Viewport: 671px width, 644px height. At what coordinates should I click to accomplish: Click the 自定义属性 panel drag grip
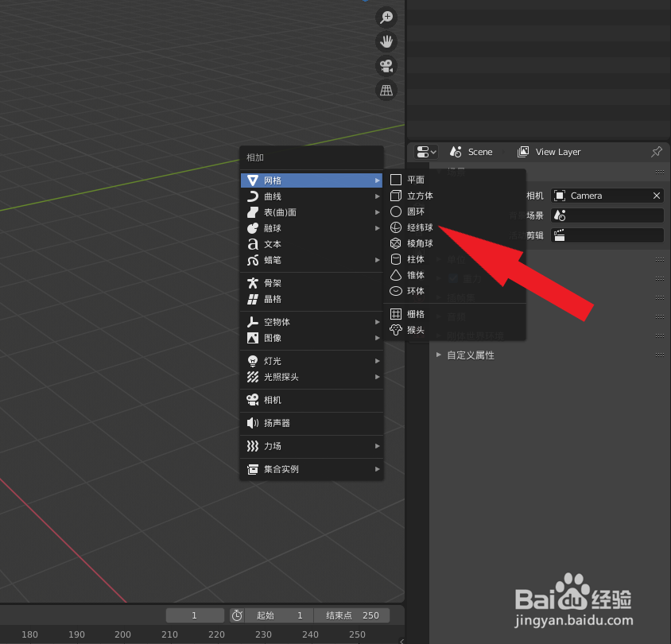[x=659, y=355]
